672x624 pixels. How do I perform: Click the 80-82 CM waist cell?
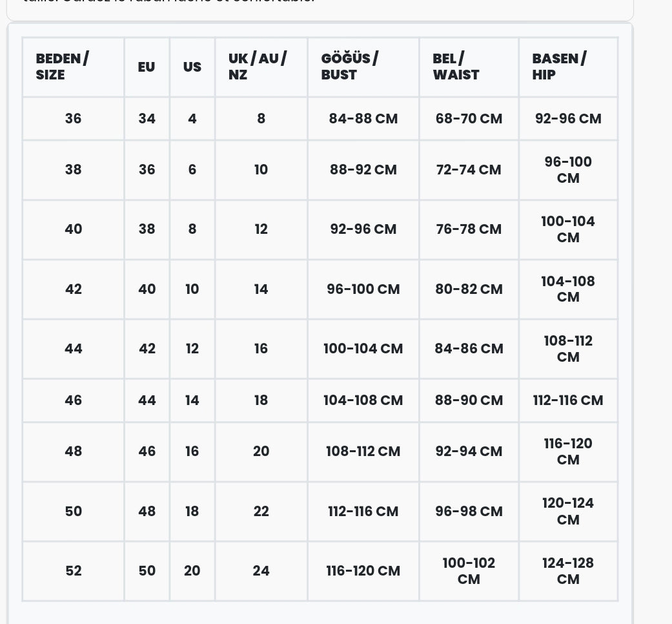coord(469,289)
